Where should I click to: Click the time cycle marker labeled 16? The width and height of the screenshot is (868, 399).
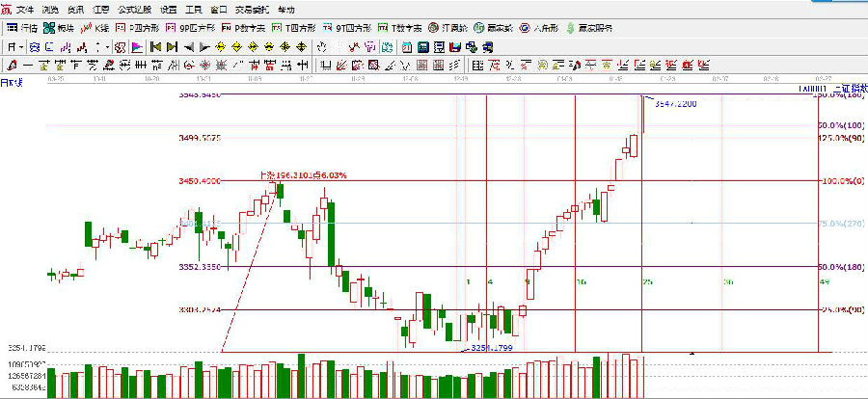(581, 281)
